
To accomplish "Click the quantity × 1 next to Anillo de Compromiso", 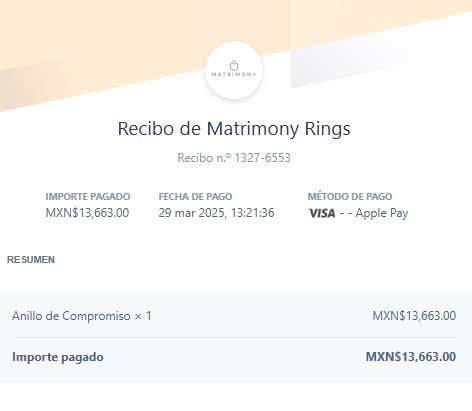I will coord(143,316).
